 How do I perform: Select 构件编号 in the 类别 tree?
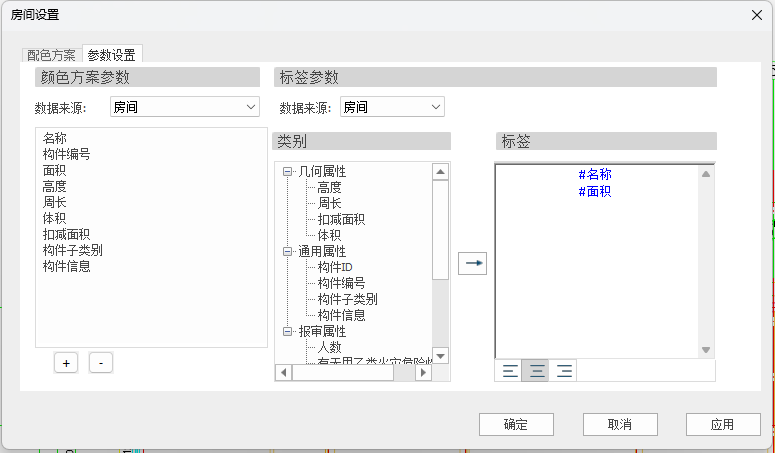click(x=341, y=283)
